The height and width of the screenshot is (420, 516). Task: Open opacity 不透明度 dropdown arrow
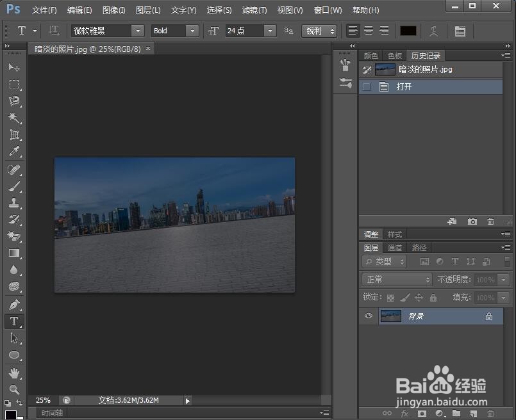(503, 280)
